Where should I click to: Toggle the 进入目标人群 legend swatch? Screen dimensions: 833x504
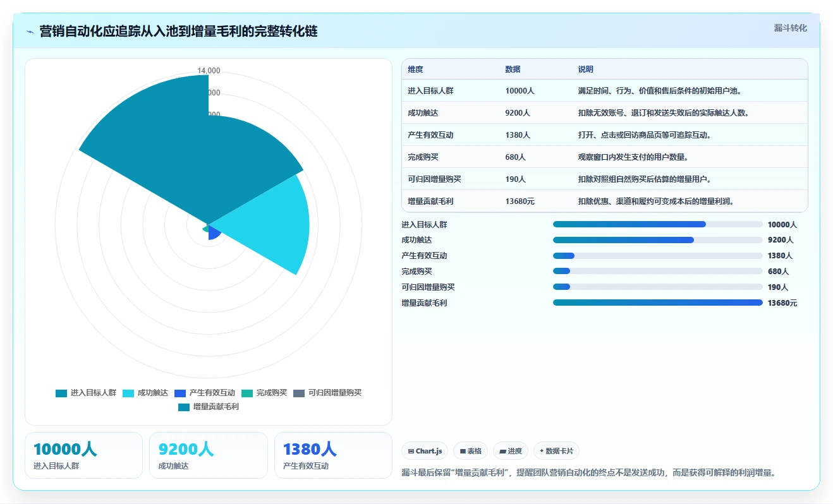61,393
